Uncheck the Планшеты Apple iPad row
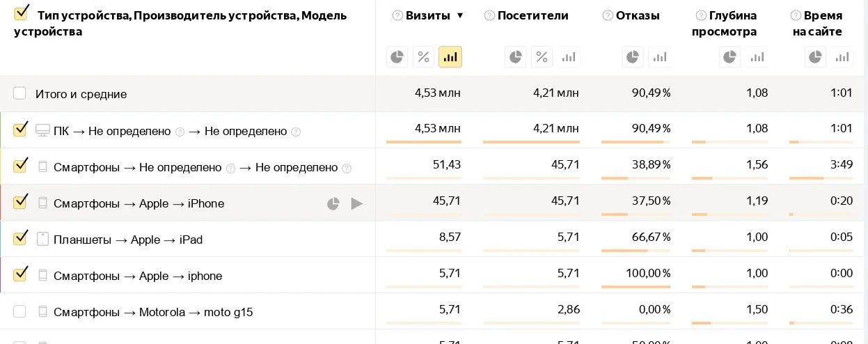This screenshot has width=868, height=344. pos(20,238)
